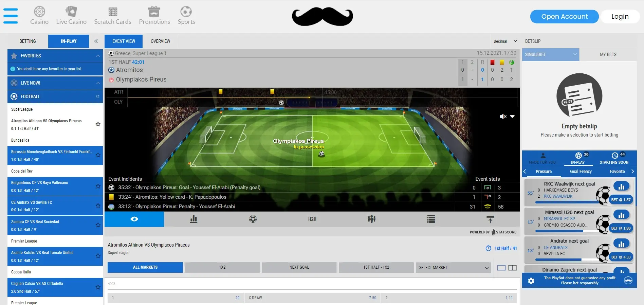
Task: Filter markets by Next Goal
Action: click(299, 267)
